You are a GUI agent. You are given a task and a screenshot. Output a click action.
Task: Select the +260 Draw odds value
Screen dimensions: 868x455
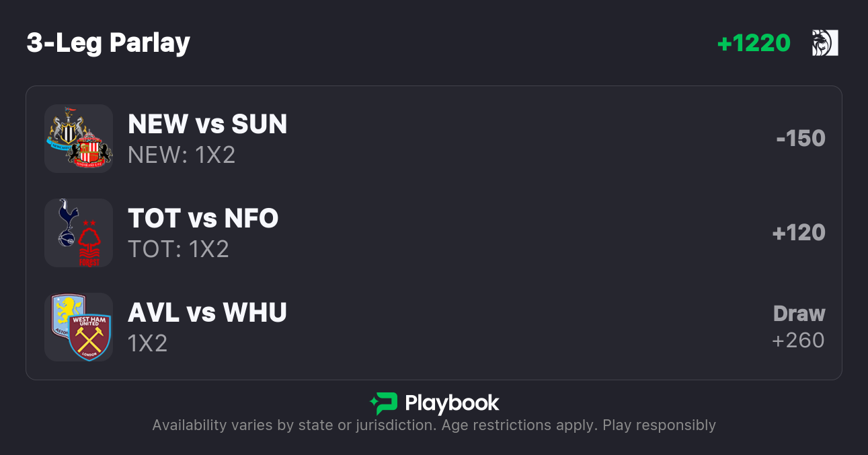798,341
